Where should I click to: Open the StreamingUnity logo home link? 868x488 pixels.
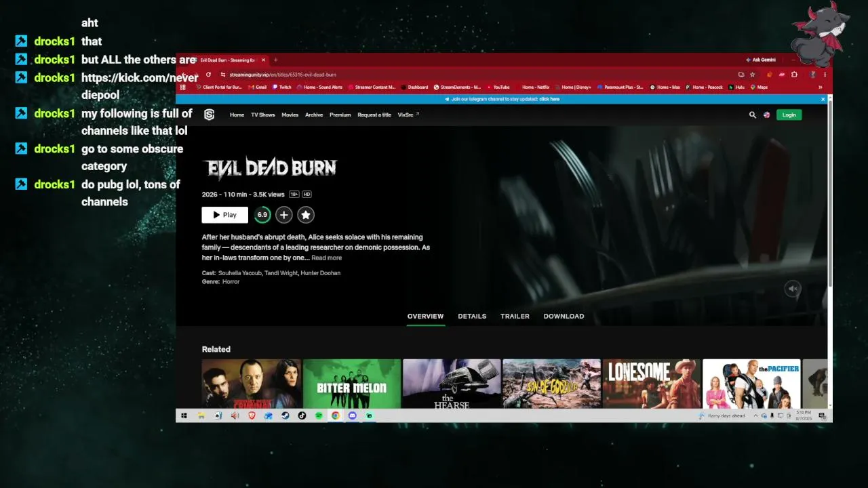(x=209, y=115)
